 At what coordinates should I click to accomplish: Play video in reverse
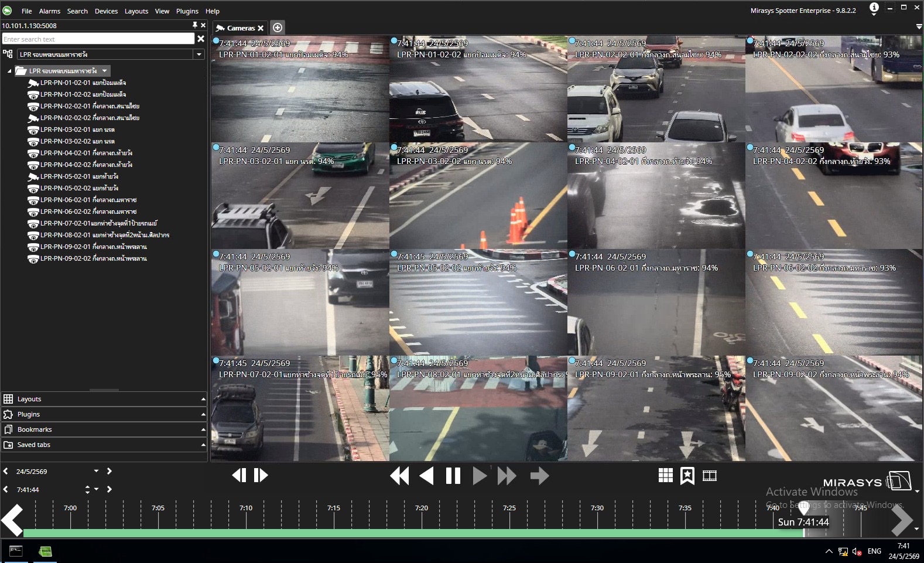[427, 476]
